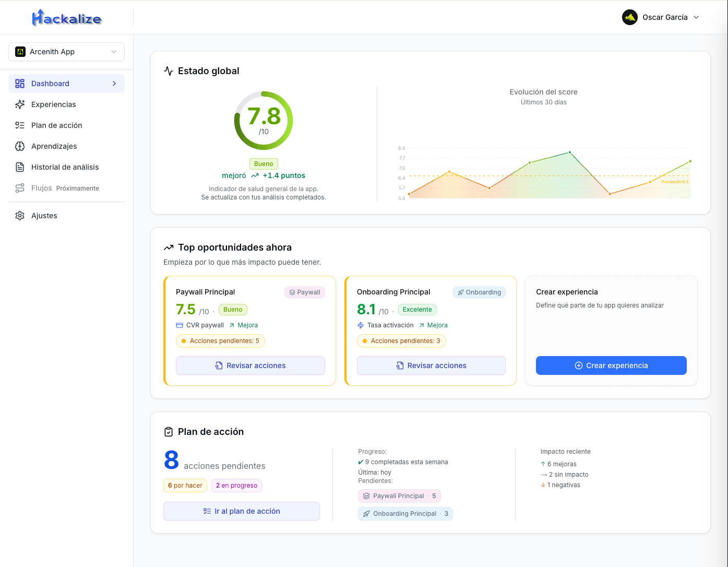Open the Arcenith App selector dropdown

point(66,52)
